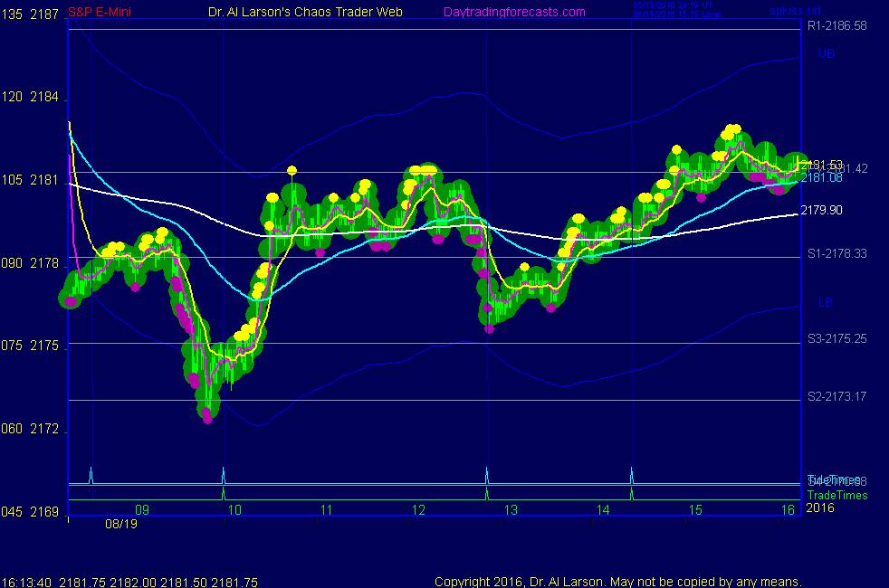Click the 'UB' upper band label

pos(826,53)
